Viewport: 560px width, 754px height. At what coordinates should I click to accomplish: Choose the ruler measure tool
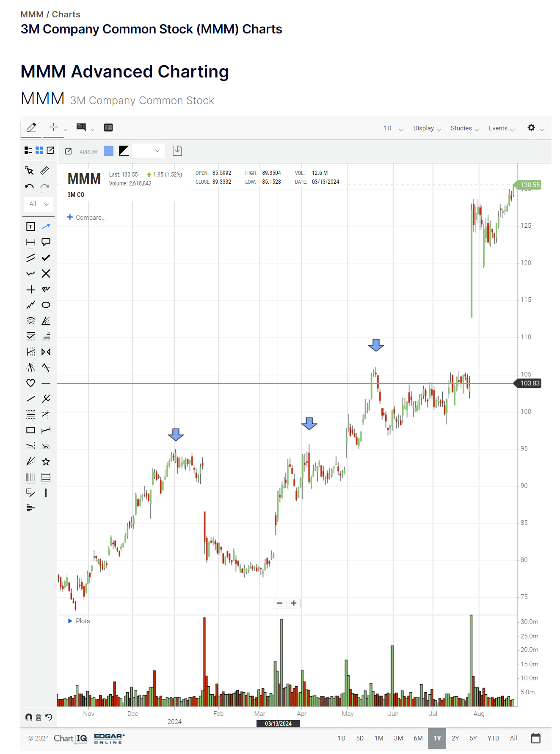click(45, 171)
